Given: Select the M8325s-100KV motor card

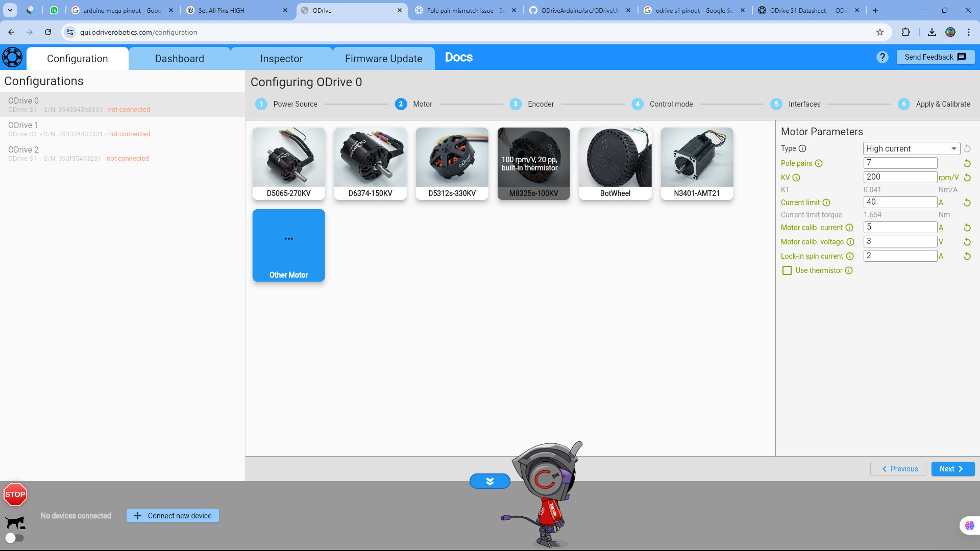Looking at the screenshot, I should (x=534, y=164).
